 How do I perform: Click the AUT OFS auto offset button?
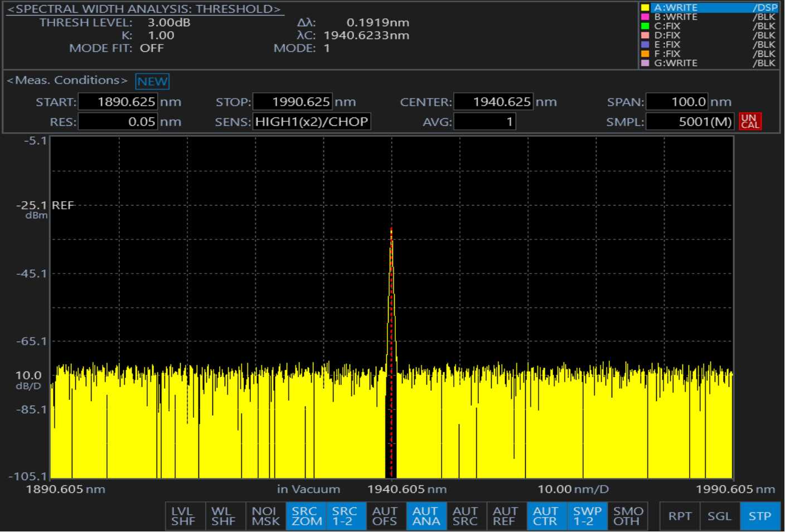[385, 516]
